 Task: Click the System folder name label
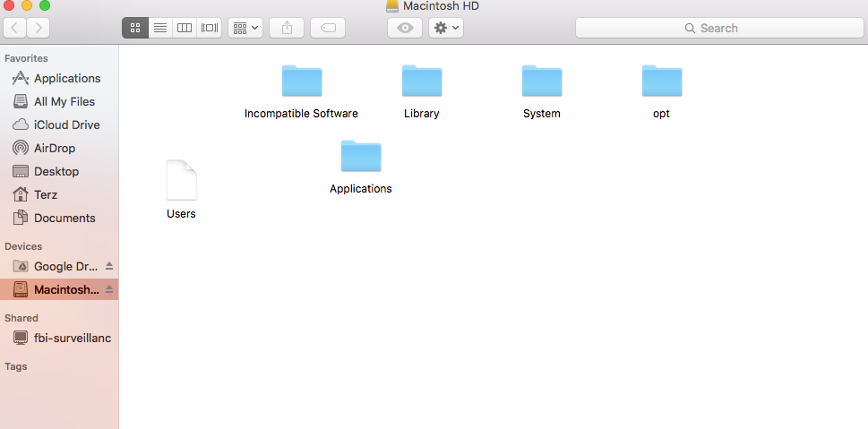[x=542, y=114]
